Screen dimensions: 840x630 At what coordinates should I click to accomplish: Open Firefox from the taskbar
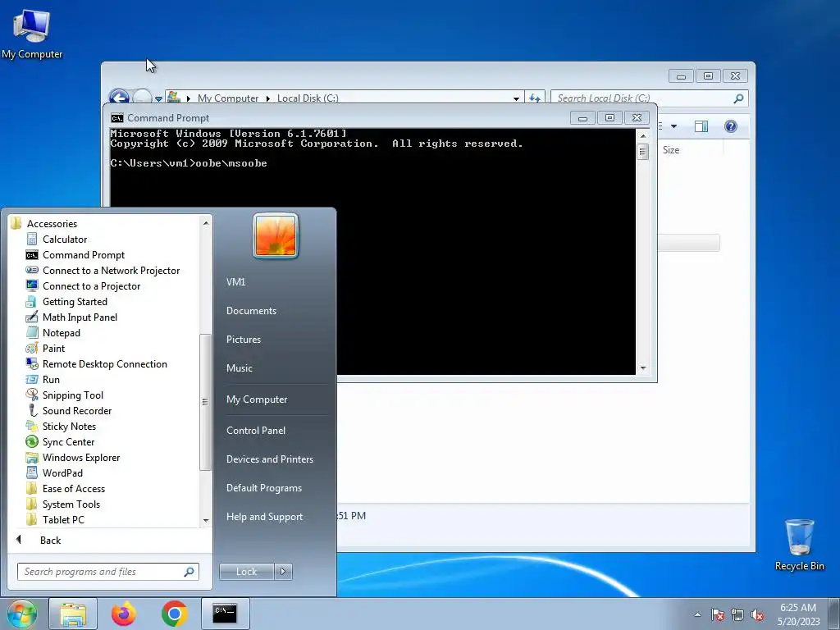click(124, 614)
